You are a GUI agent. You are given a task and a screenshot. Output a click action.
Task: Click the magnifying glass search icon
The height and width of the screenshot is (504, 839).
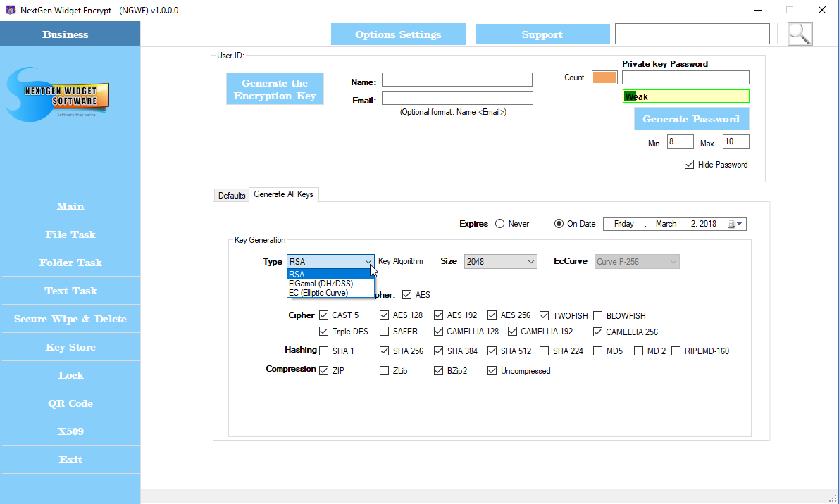[800, 34]
